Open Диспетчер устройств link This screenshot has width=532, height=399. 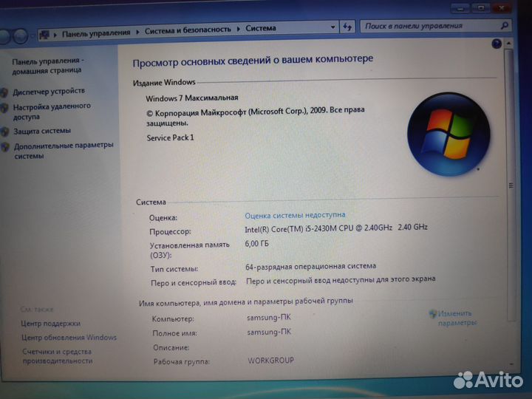pyautogui.click(x=49, y=92)
